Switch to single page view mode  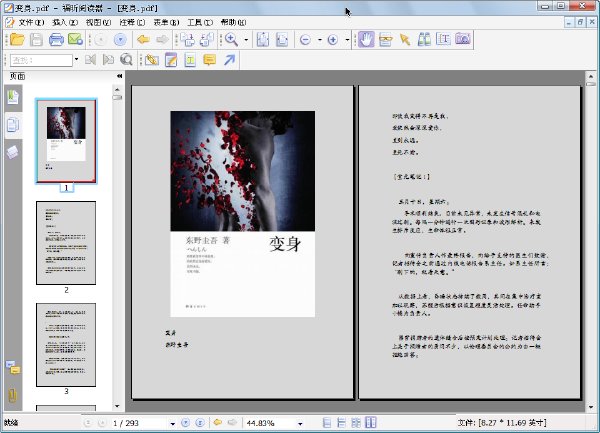[327, 423]
